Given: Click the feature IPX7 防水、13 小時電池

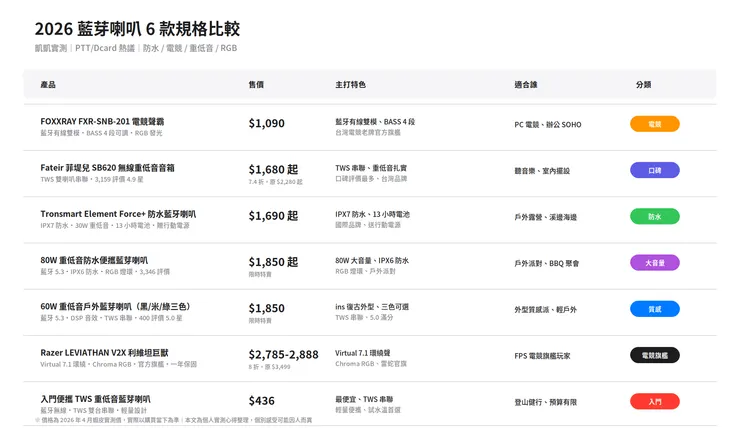Looking at the screenshot, I should [372, 214].
